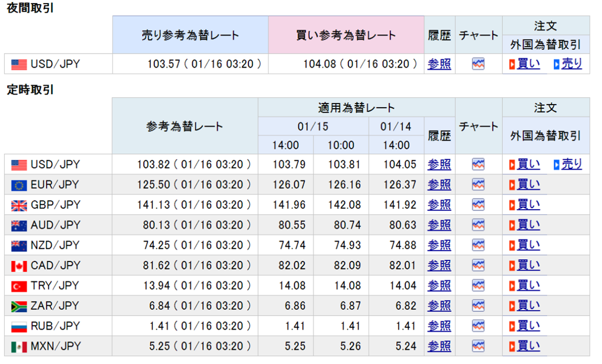Click the 82.02 CAD/JPY rate
This screenshot has width=602, height=364.
(x=292, y=266)
